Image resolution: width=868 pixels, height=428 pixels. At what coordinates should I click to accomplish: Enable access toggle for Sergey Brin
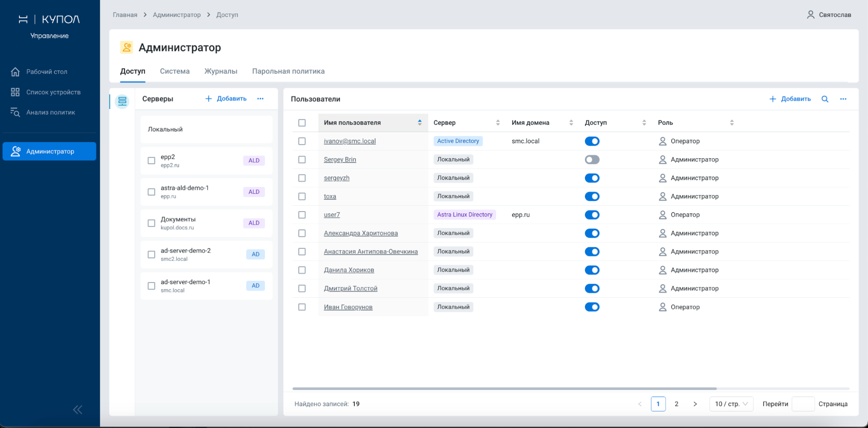click(592, 159)
